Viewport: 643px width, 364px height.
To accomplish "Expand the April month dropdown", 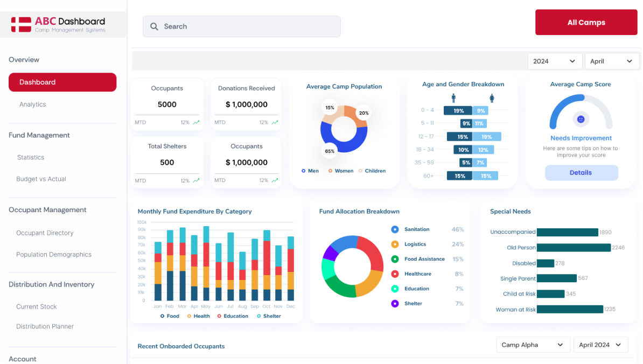I will tap(612, 61).
